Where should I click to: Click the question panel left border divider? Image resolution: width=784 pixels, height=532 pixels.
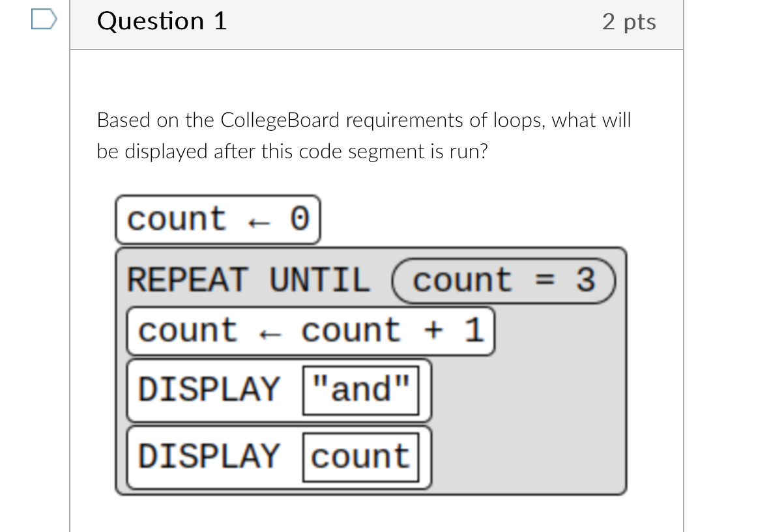(70, 260)
